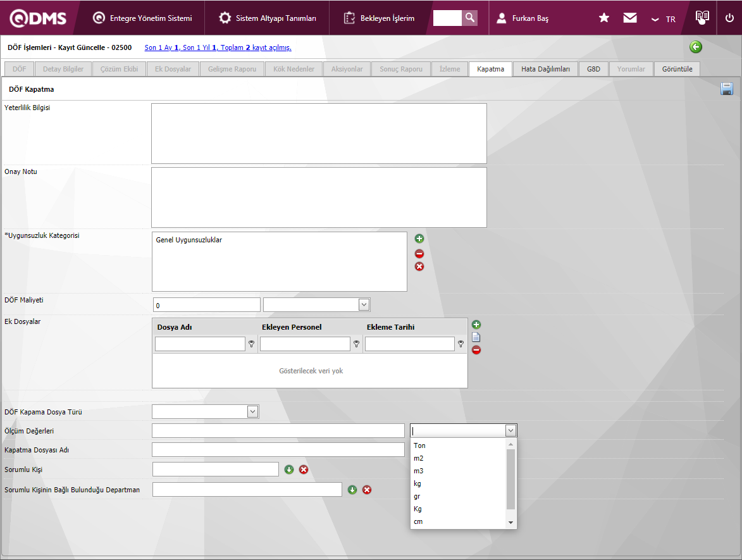Open the TR language selector

coord(663,20)
